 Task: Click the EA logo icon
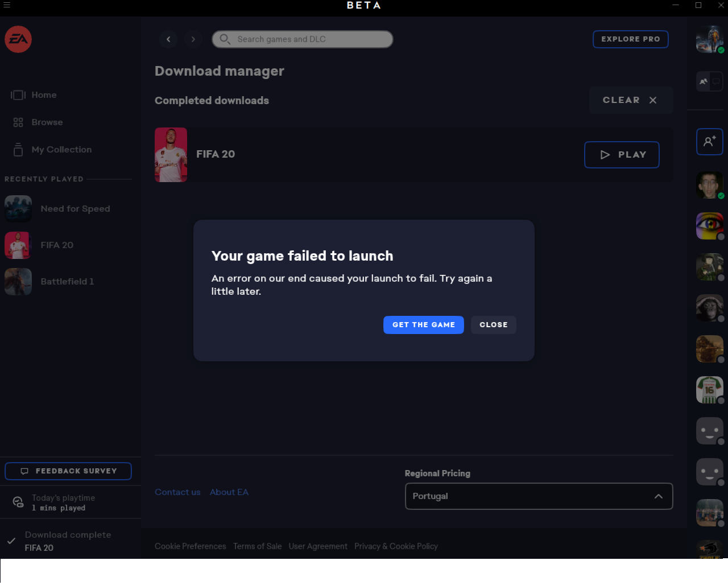tap(18, 39)
